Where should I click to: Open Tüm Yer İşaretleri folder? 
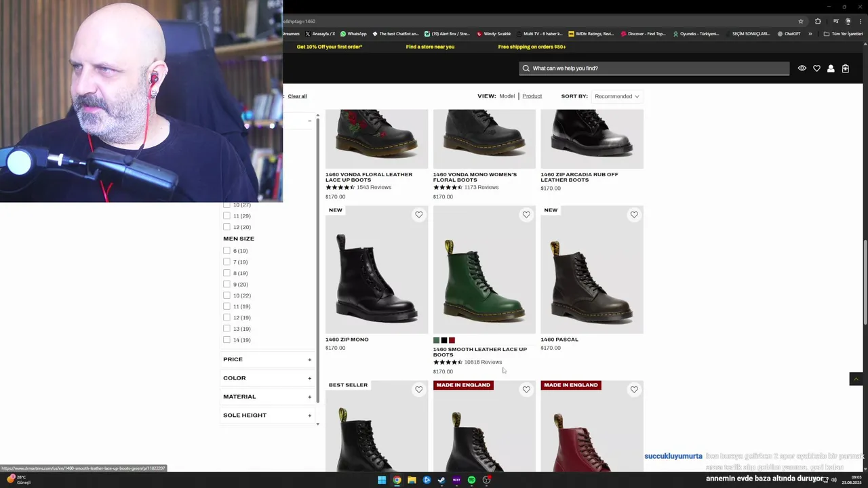(x=844, y=34)
